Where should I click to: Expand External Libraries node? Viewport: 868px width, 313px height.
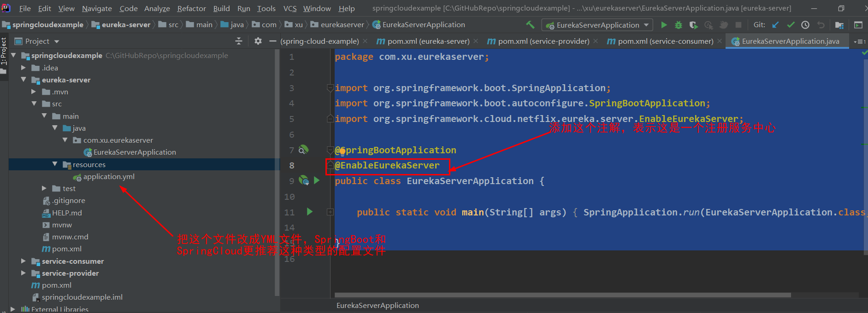click(13, 309)
